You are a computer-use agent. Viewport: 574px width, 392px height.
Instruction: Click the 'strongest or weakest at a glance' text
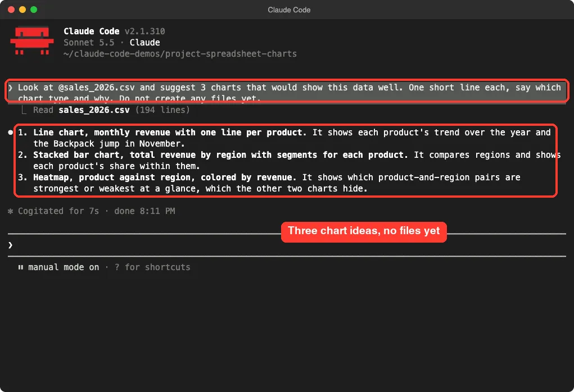tap(117, 189)
